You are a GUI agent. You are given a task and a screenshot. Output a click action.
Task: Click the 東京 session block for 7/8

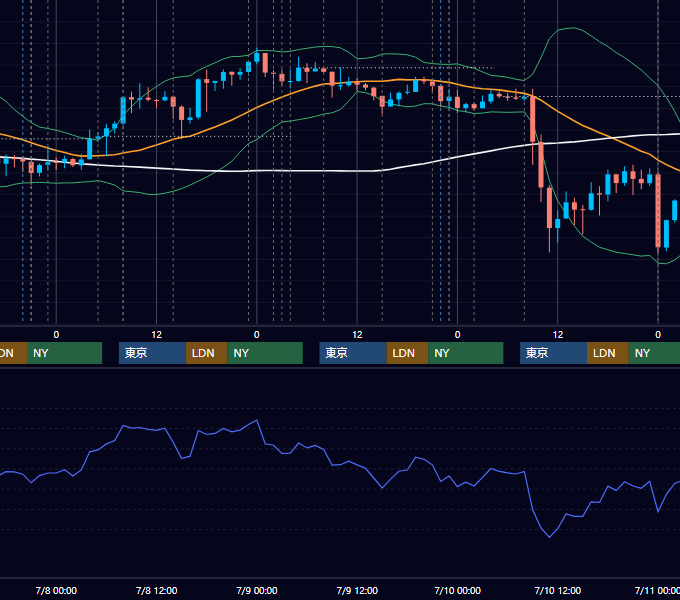152,353
